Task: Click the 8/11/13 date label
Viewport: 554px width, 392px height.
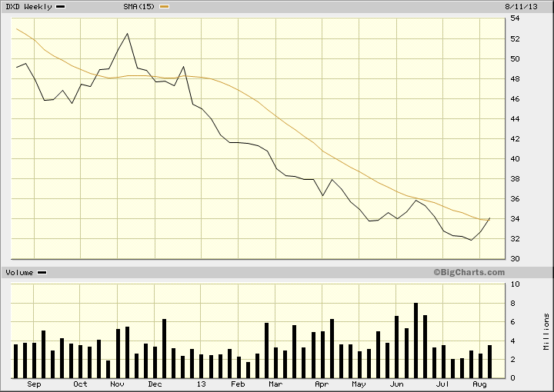Action: pyautogui.click(x=521, y=7)
